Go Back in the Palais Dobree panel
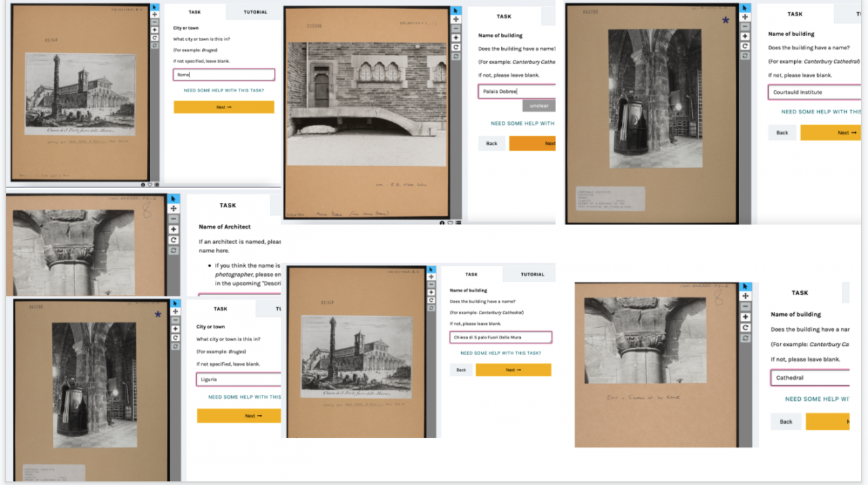Screen dimensions: 868x485 (x=492, y=143)
